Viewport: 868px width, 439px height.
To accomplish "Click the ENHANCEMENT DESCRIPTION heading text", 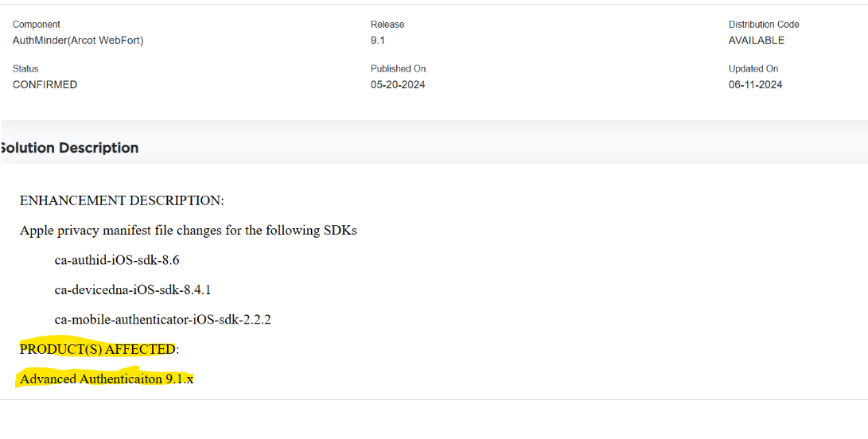I will (x=122, y=200).
